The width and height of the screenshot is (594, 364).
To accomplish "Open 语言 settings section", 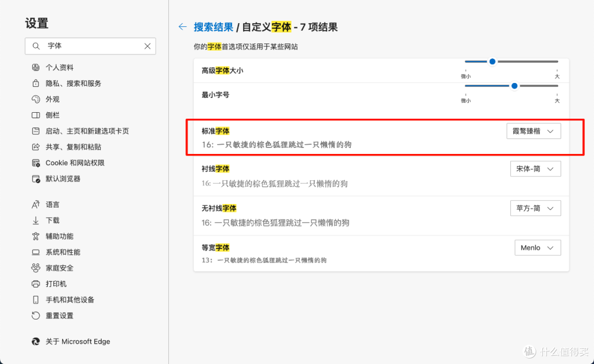I will pyautogui.click(x=53, y=205).
